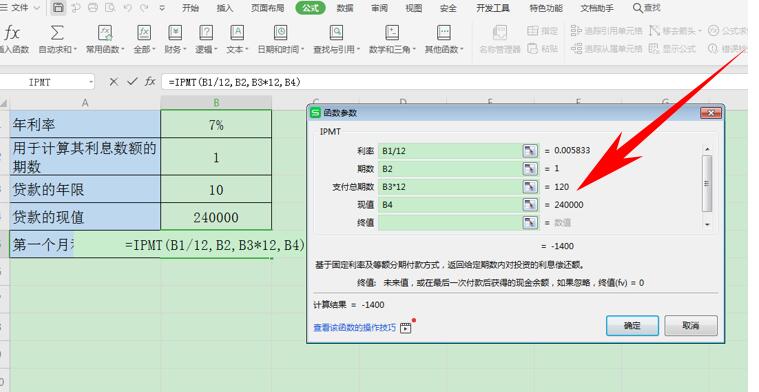Click the fx icon in formula bar
This screenshot has height=392, width=759.
click(x=150, y=82)
